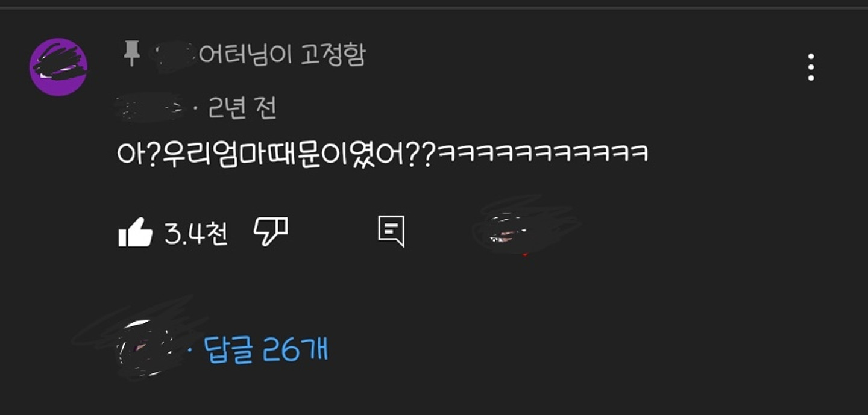
Task: Open the comment permalink via 2년 전
Action: pos(242,108)
